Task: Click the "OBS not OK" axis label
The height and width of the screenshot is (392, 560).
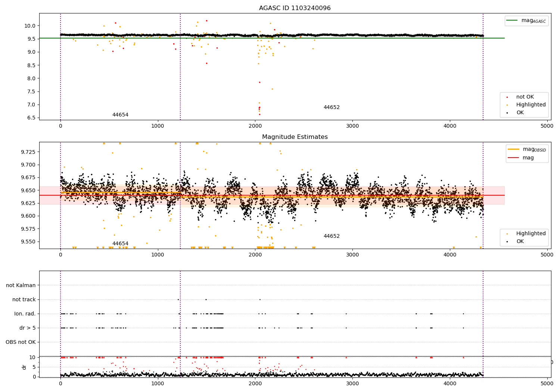Action: (21, 342)
